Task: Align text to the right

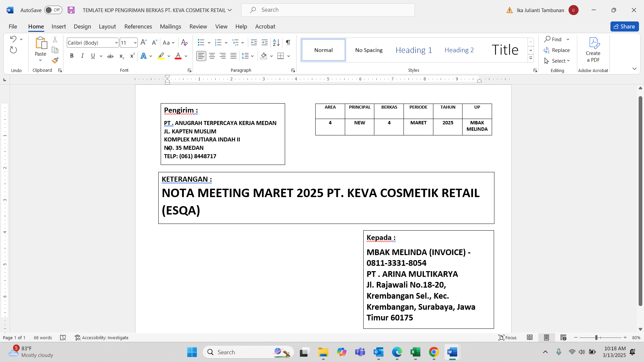Action: pyautogui.click(x=223, y=56)
